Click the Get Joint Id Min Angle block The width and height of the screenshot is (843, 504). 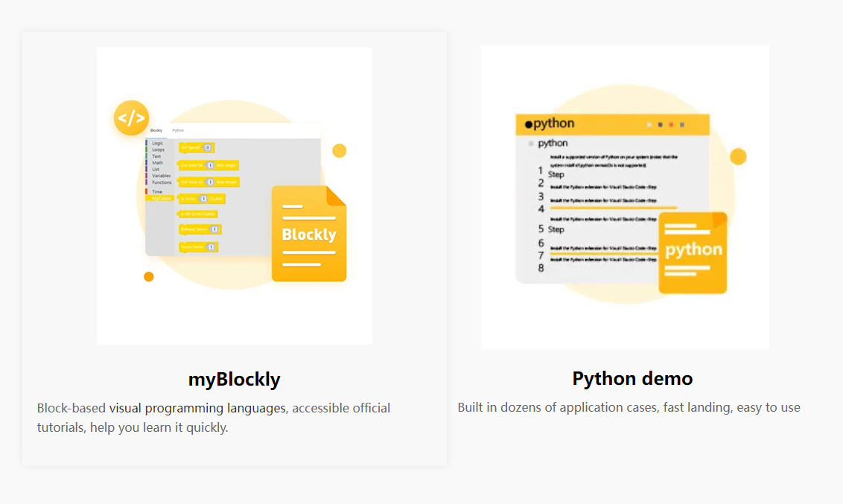(209, 165)
